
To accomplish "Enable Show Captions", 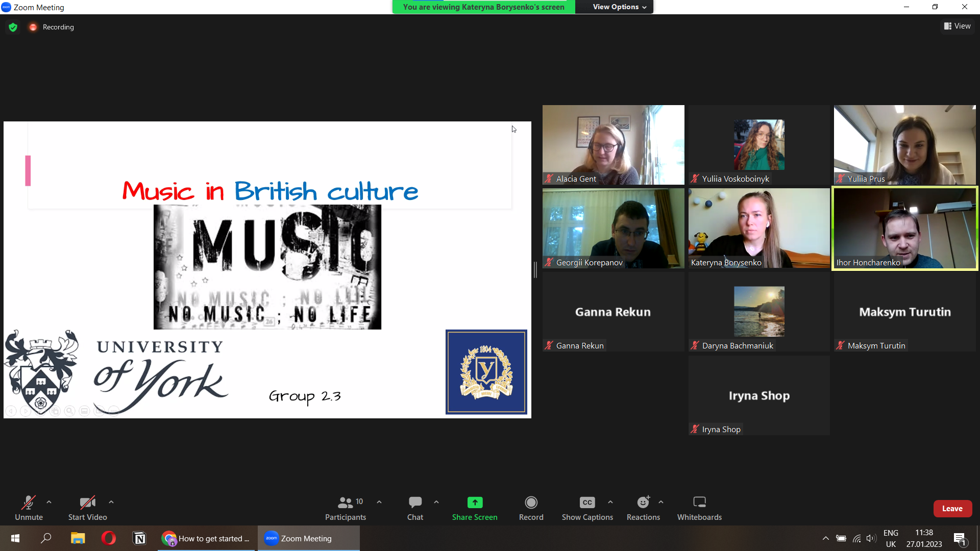I will (587, 508).
